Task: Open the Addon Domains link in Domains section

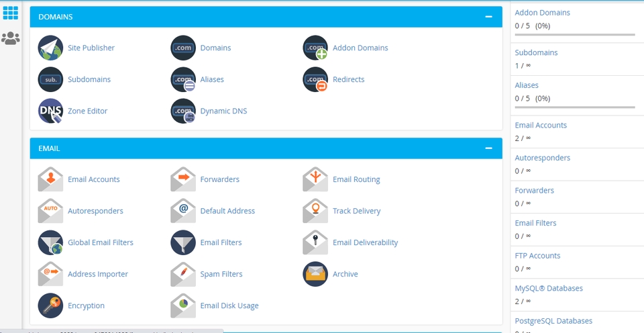Action: click(x=360, y=48)
